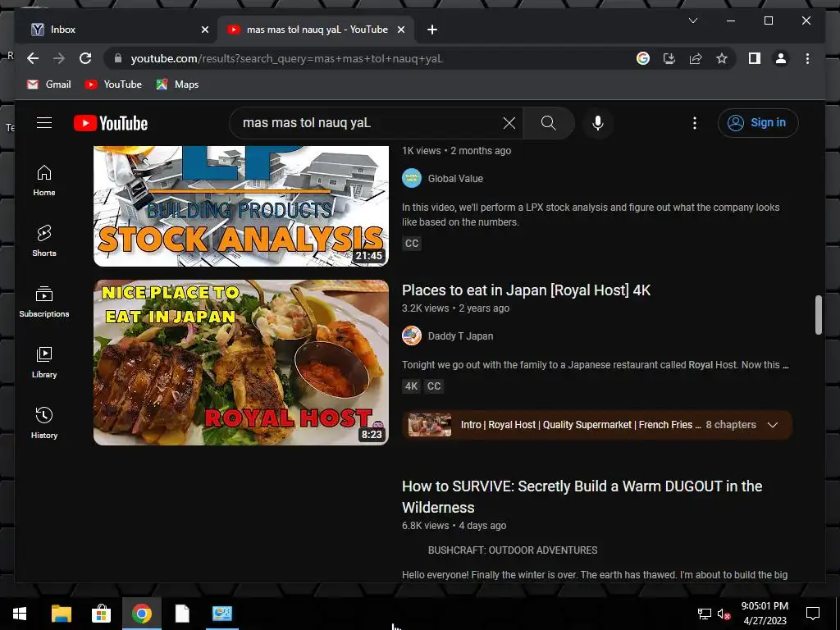Image resolution: width=840 pixels, height=630 pixels.
Task: Open Library in YouTube sidebar
Action: 44,363
